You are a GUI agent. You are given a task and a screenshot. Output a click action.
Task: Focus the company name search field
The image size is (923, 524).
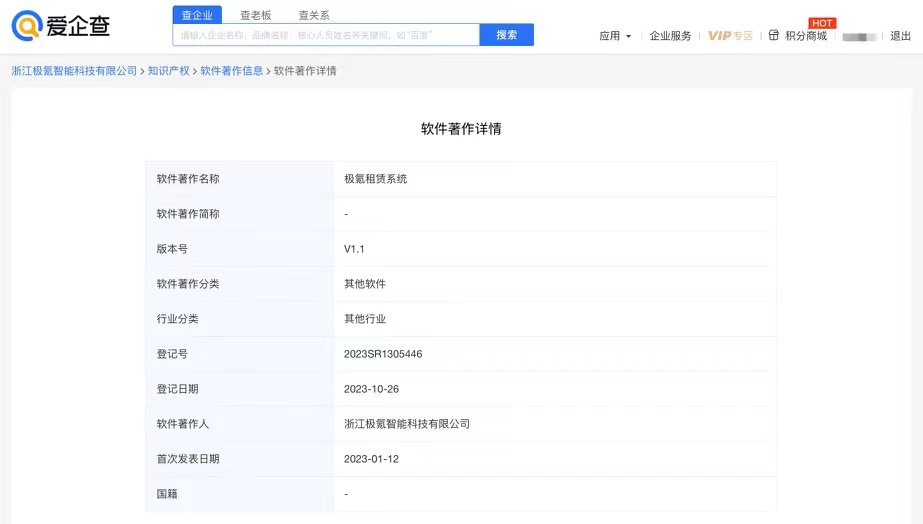coord(326,35)
